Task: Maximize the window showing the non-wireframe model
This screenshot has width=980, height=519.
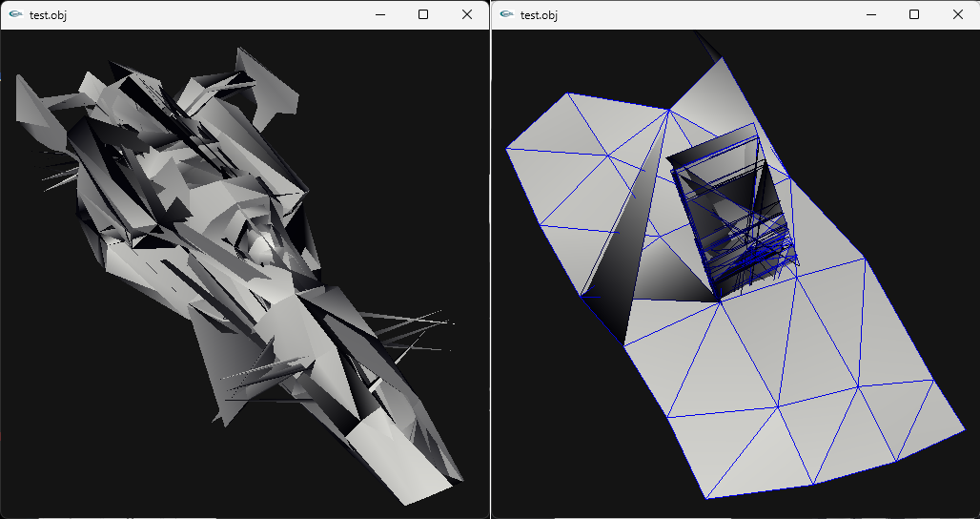Action: pos(423,14)
